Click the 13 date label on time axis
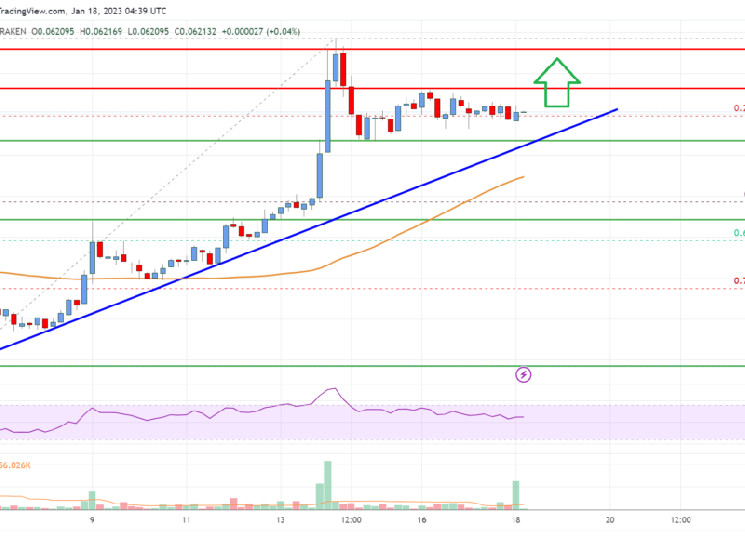This screenshot has height=558, width=745. click(280, 520)
